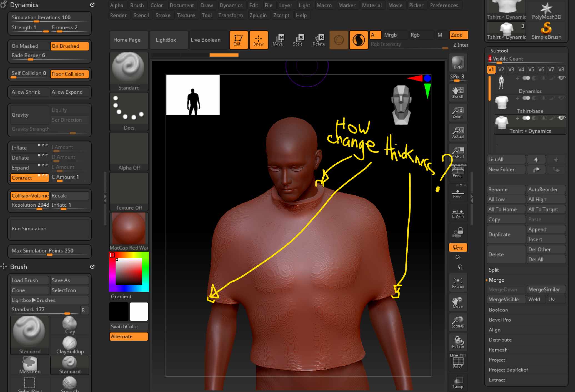The height and width of the screenshot is (392, 575).
Task: Click the Frame view icon
Action: click(458, 283)
